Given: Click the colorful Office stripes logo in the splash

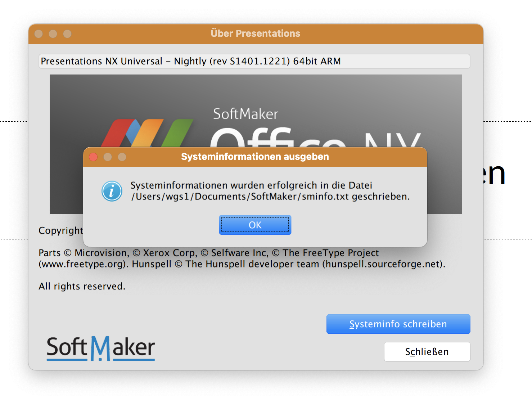Looking at the screenshot, I should 148,133.
